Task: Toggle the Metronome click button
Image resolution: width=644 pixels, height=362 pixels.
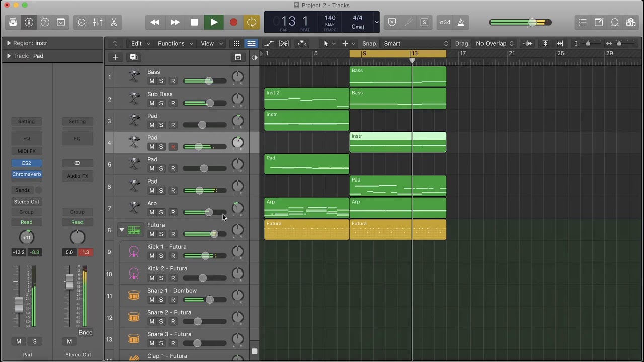Action: 461,22
